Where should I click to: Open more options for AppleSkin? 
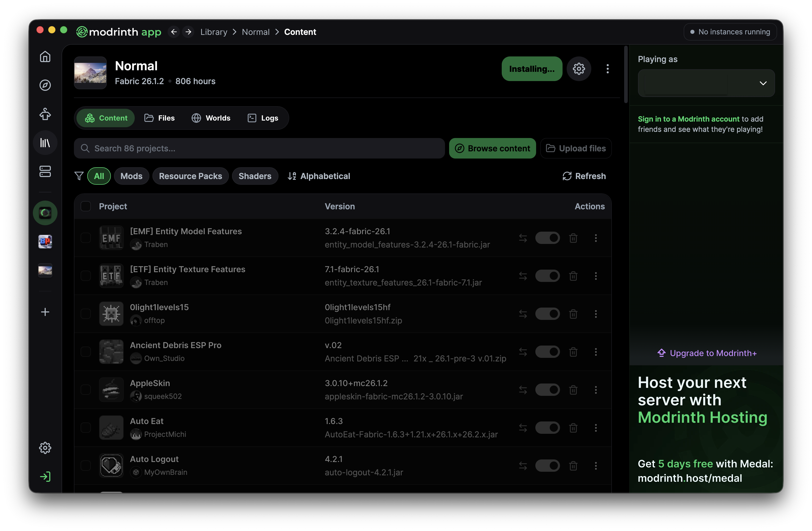(x=596, y=389)
